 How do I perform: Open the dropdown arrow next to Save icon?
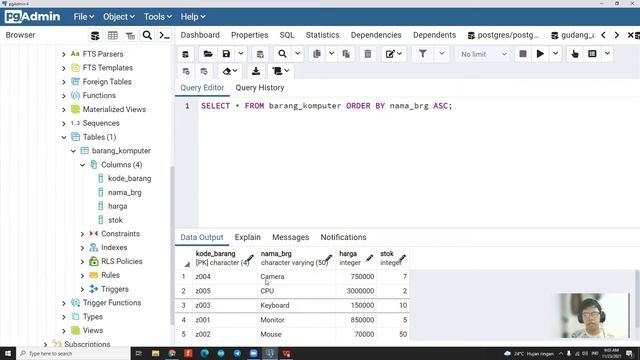point(241,53)
